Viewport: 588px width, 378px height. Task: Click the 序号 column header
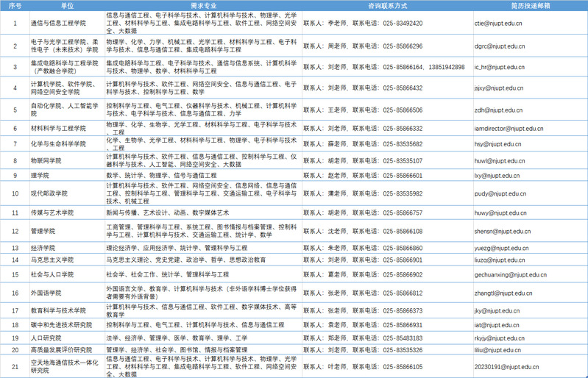coord(15,4)
